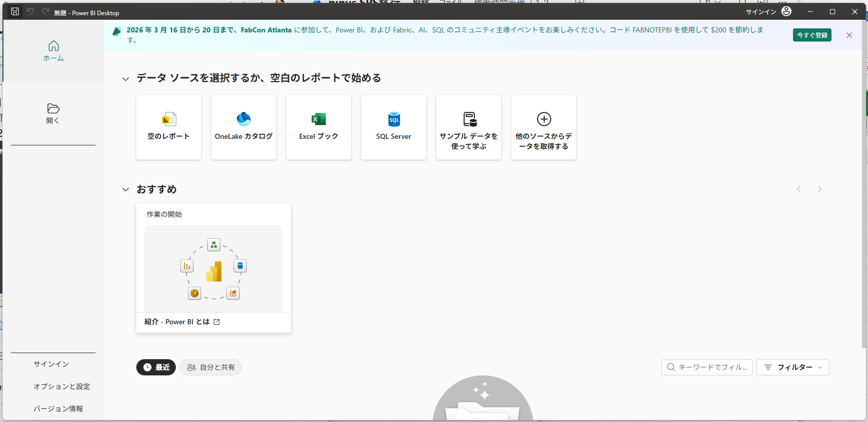
Task: Open a blank report (空のレポート)
Action: click(169, 127)
